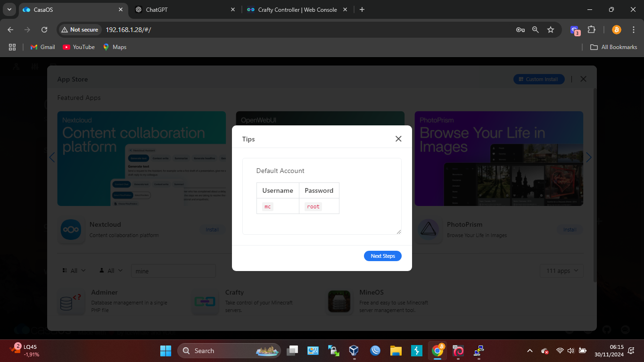Open the Adminer app icon
644x362 pixels.
click(x=72, y=302)
